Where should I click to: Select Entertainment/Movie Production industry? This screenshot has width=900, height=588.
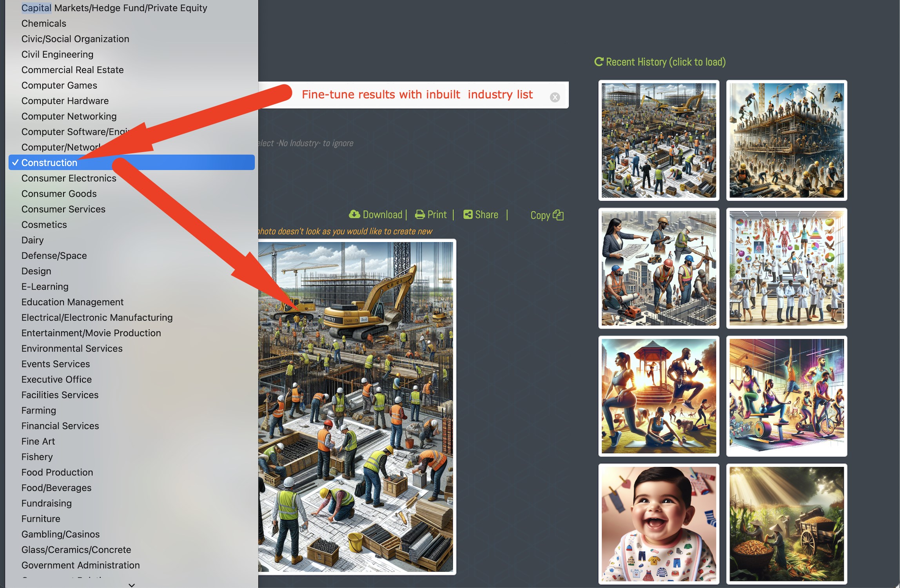point(91,333)
